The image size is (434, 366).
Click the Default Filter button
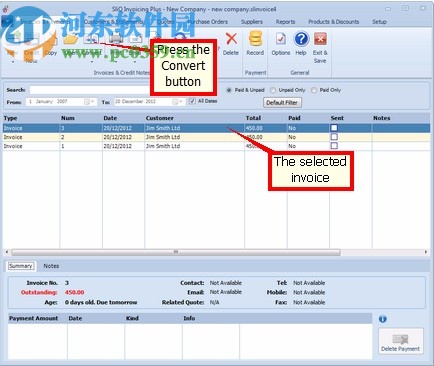[282, 103]
